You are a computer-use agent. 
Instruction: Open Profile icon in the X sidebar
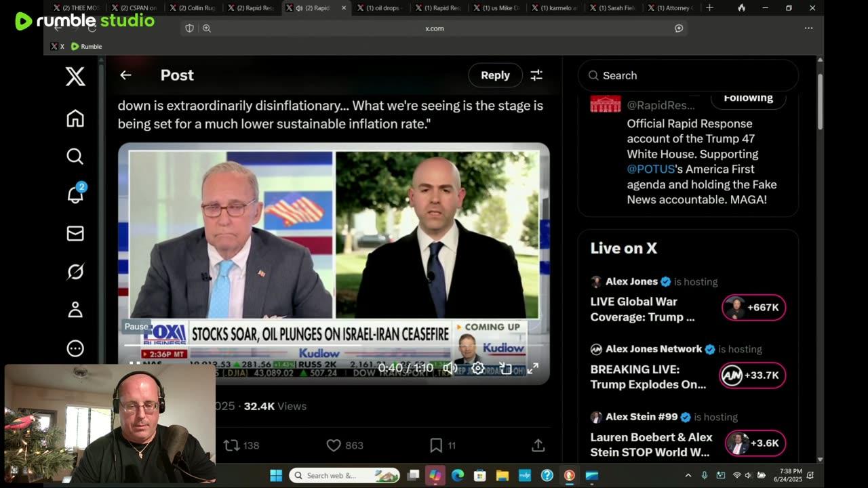point(75,310)
